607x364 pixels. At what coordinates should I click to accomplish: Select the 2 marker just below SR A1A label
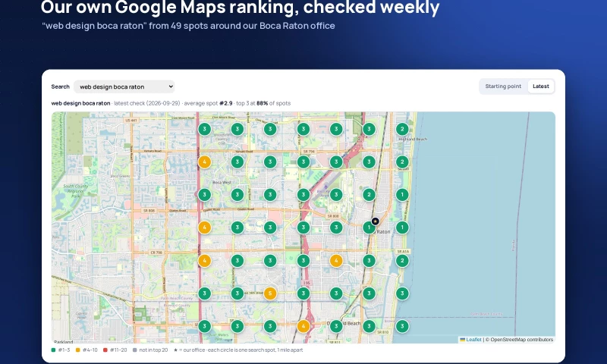[x=402, y=260]
